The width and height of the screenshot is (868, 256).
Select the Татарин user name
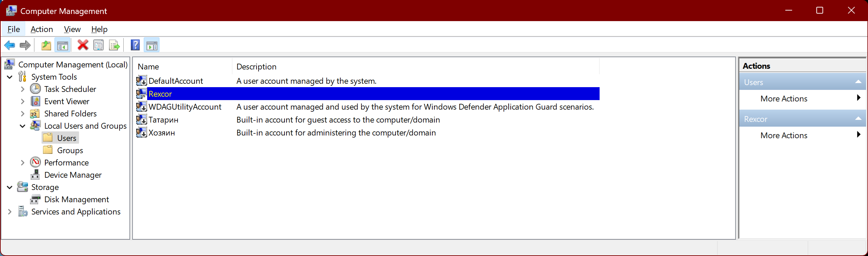coord(164,119)
